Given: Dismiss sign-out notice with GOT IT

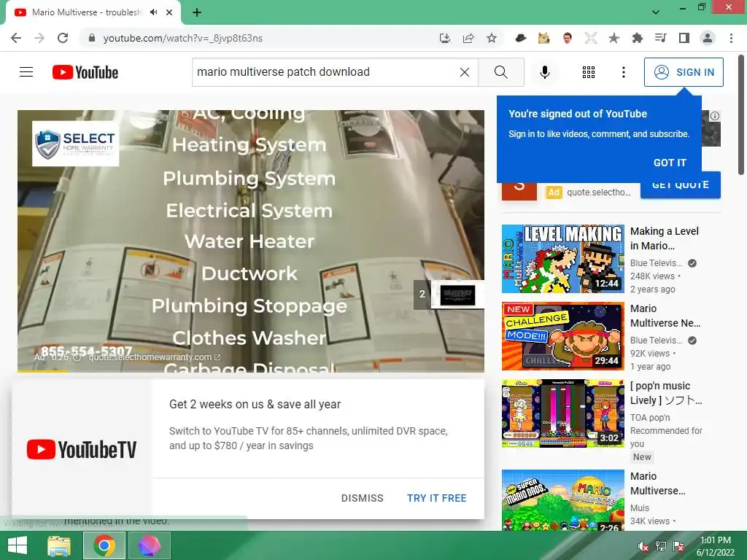Looking at the screenshot, I should pyautogui.click(x=670, y=163).
